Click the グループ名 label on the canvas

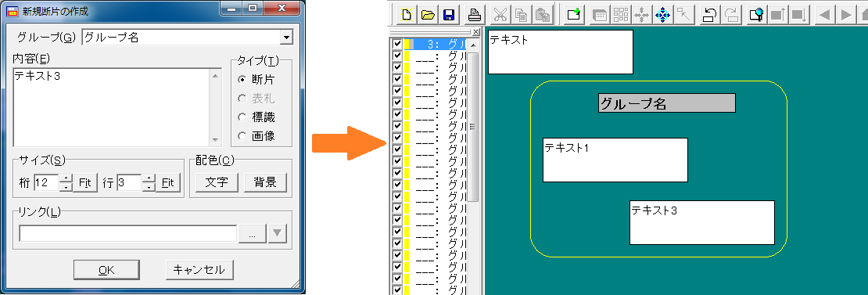pos(667,103)
